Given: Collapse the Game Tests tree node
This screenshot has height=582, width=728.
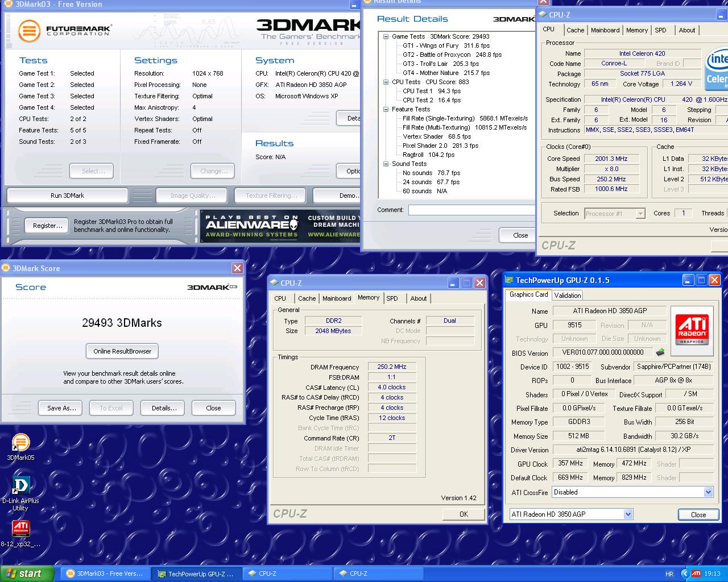Looking at the screenshot, I should click(386, 36).
